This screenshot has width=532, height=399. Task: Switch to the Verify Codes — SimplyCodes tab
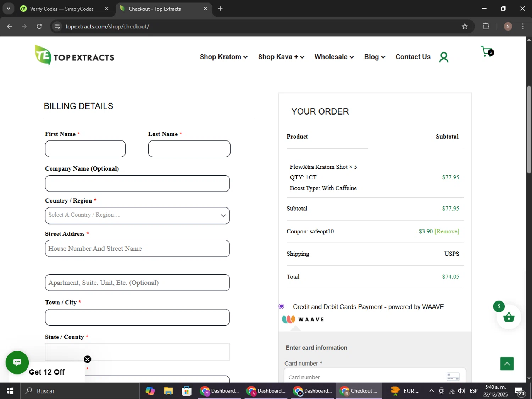tap(62, 9)
